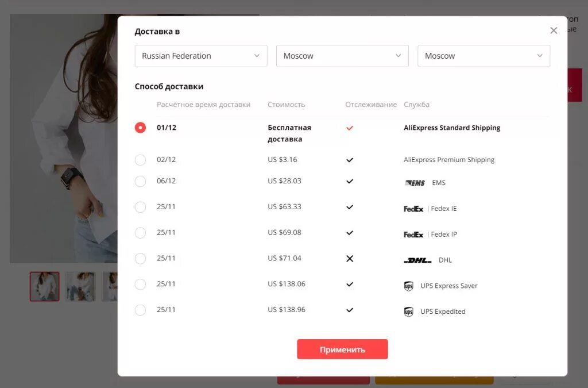
Task: Click the 'Отслеживание' column header
Action: point(371,105)
